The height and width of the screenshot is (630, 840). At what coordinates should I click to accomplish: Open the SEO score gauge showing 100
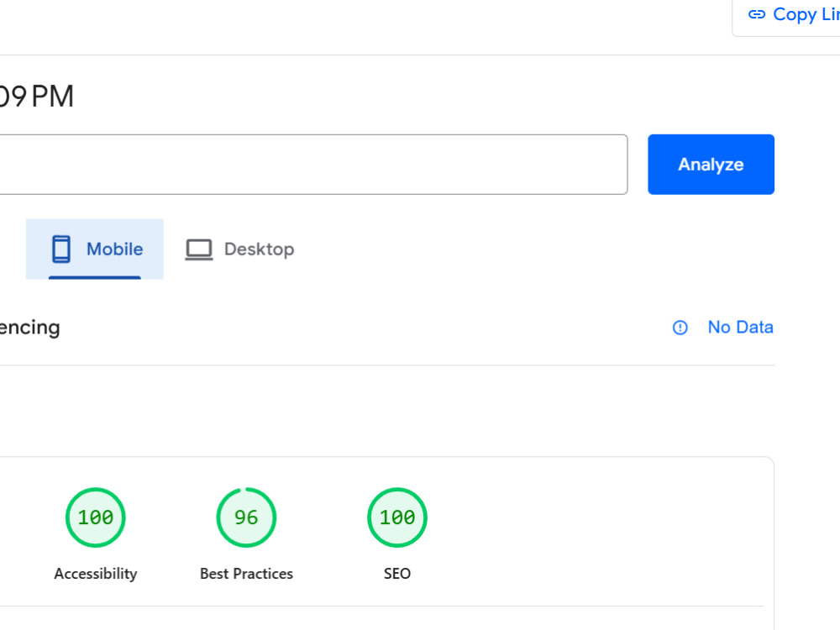397,517
